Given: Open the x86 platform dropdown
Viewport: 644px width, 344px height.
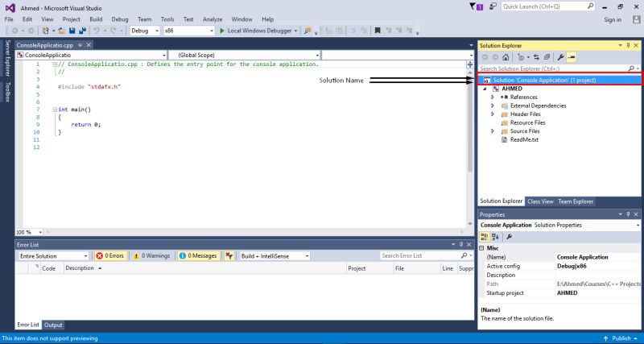Looking at the screenshot, I should point(188,31).
